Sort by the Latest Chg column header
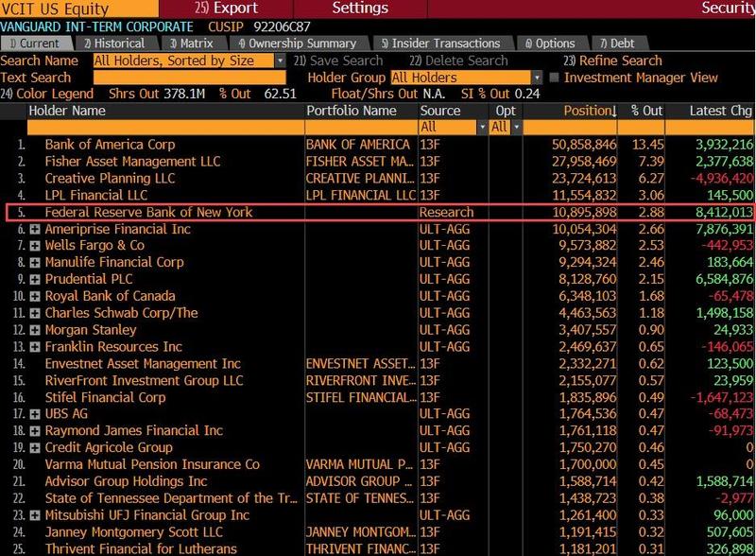The height and width of the screenshot is (556, 756). tap(721, 111)
